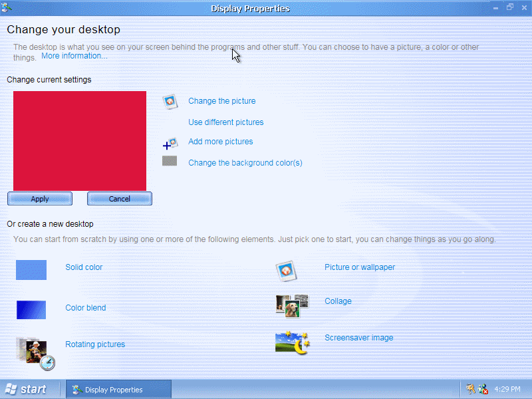Open the Change the picture link

click(x=222, y=101)
